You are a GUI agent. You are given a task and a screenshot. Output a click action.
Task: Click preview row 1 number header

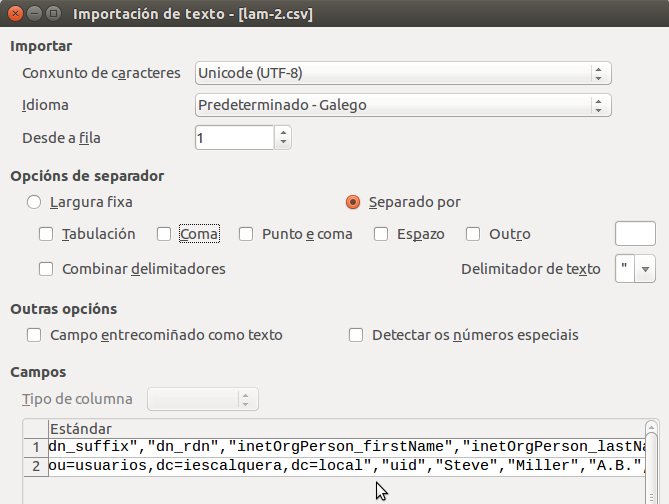[x=36, y=447]
